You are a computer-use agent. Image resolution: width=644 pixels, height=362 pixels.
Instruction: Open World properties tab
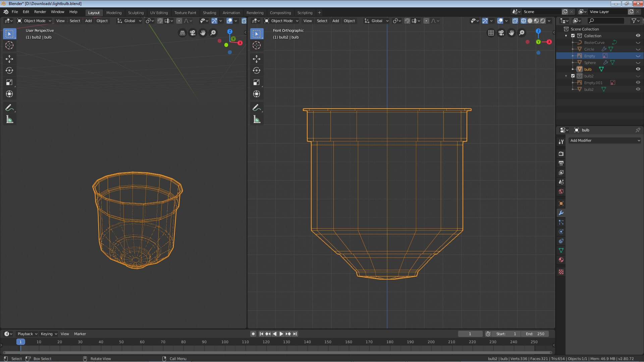[x=561, y=191]
